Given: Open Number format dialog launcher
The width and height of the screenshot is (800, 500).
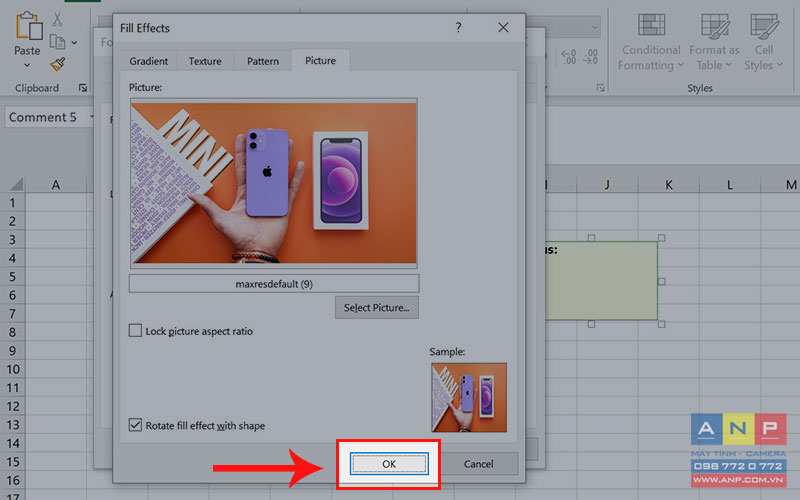Looking at the screenshot, I should tap(601, 88).
